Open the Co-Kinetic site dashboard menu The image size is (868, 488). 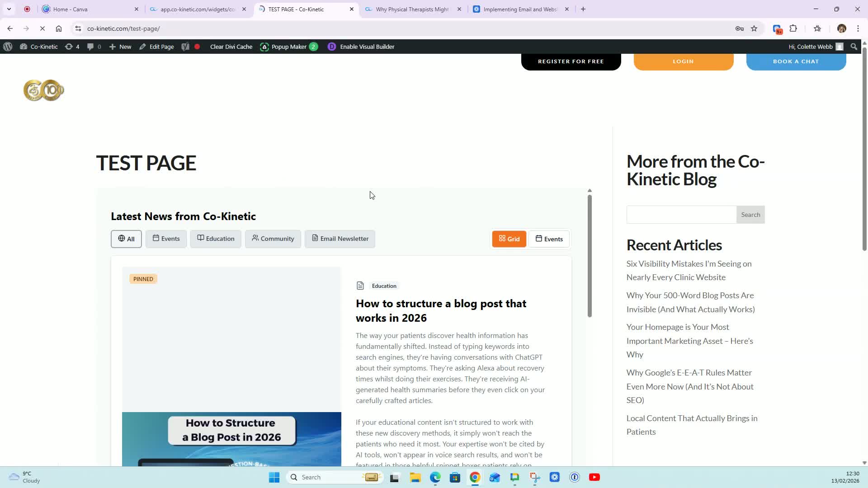click(39, 47)
